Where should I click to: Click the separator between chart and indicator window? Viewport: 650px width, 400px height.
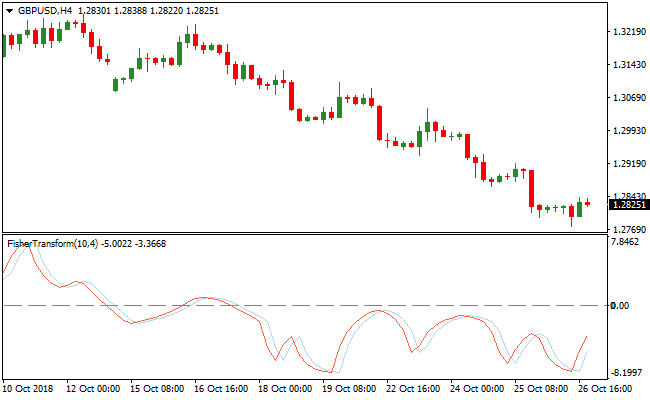(304, 232)
